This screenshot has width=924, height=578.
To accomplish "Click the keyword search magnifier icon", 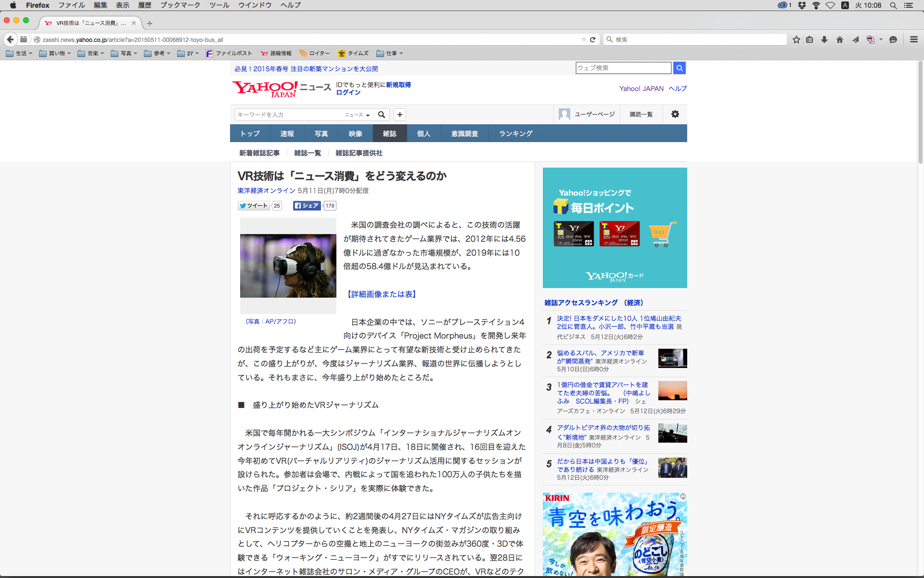I will [x=382, y=115].
